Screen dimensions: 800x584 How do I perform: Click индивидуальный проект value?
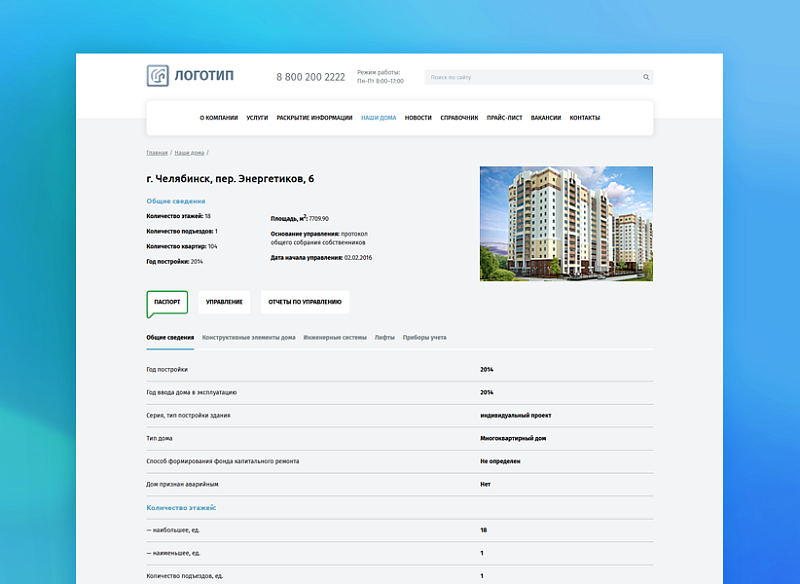click(x=516, y=416)
